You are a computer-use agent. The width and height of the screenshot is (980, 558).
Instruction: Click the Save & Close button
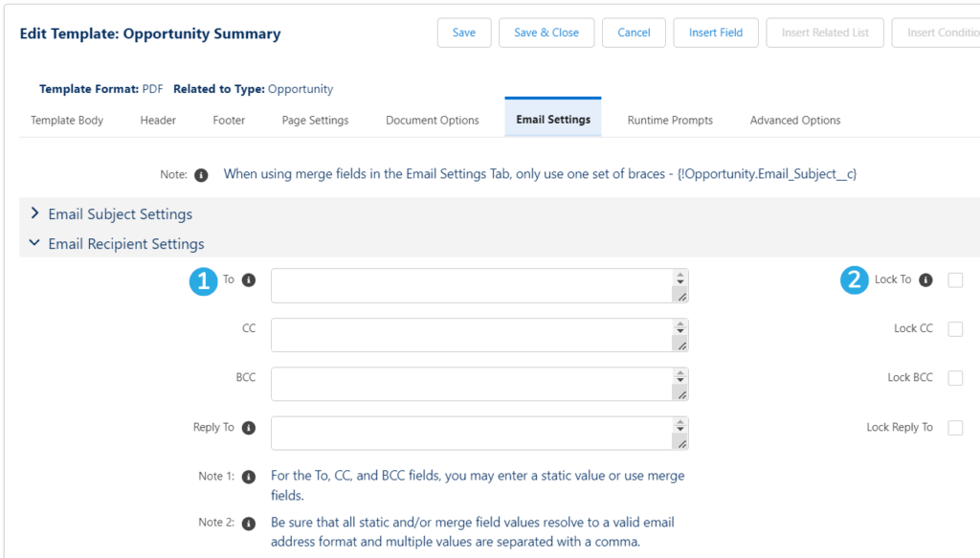pyautogui.click(x=546, y=32)
